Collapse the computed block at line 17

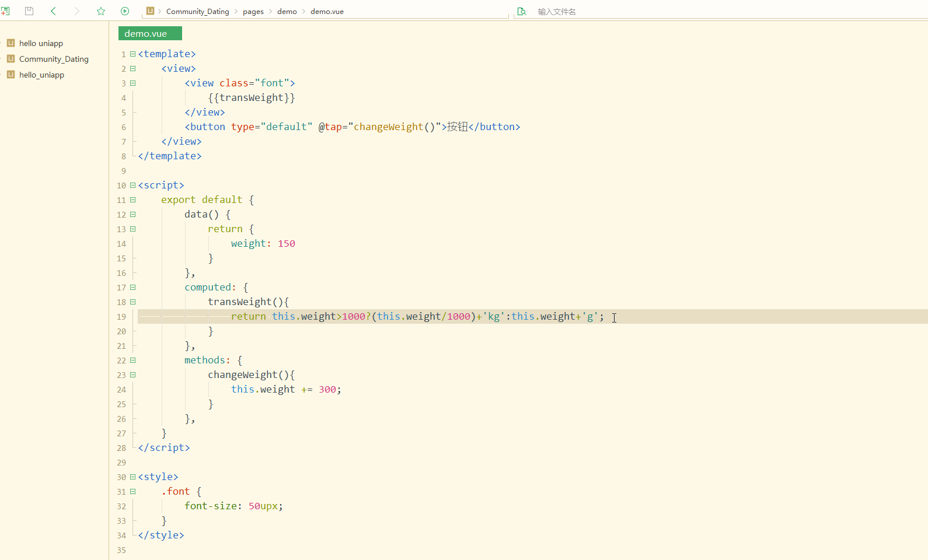(132, 287)
